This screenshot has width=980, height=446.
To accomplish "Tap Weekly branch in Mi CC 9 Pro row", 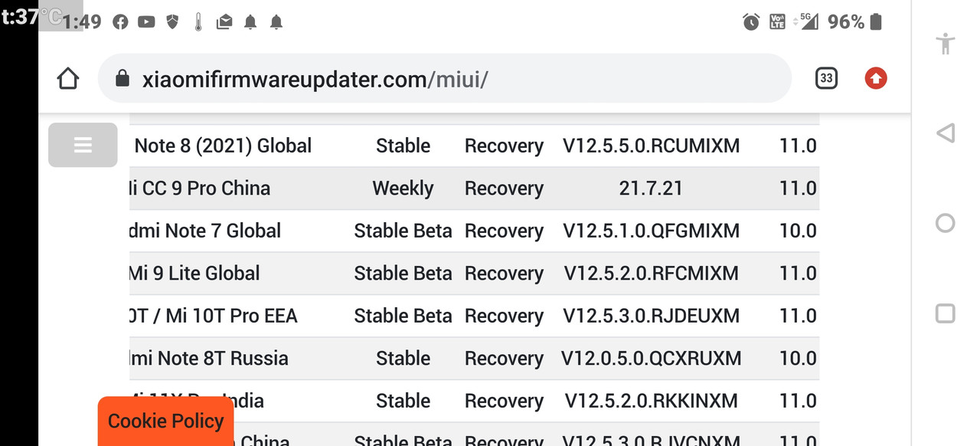I will 403,189.
